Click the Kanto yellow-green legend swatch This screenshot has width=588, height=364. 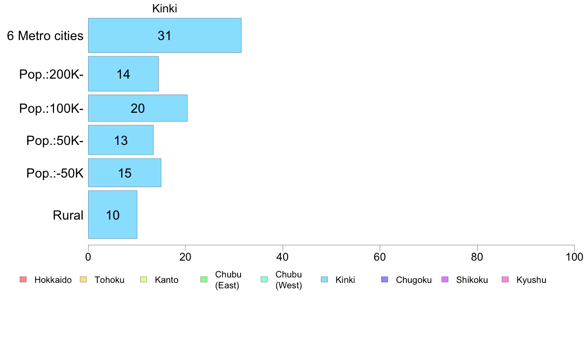click(144, 279)
